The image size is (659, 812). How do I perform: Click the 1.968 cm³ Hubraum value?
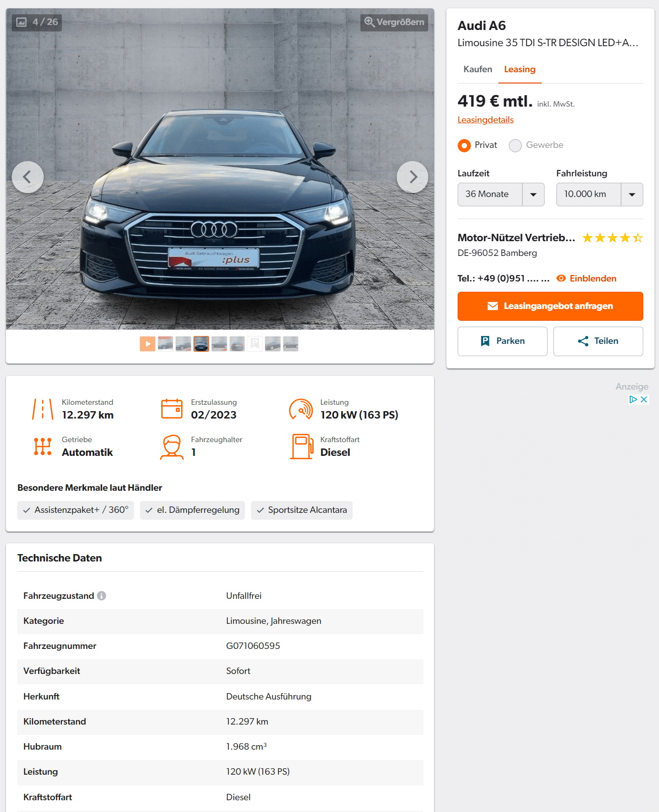(x=247, y=747)
